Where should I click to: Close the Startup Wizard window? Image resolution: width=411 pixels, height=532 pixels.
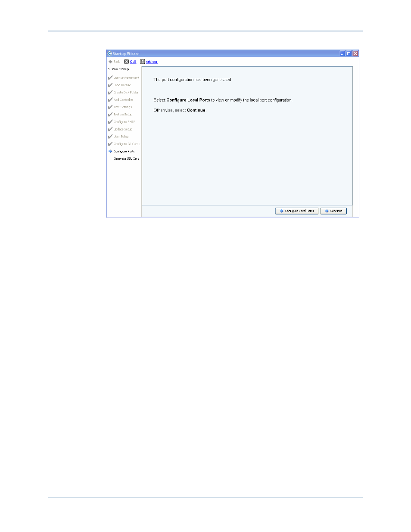pos(355,53)
